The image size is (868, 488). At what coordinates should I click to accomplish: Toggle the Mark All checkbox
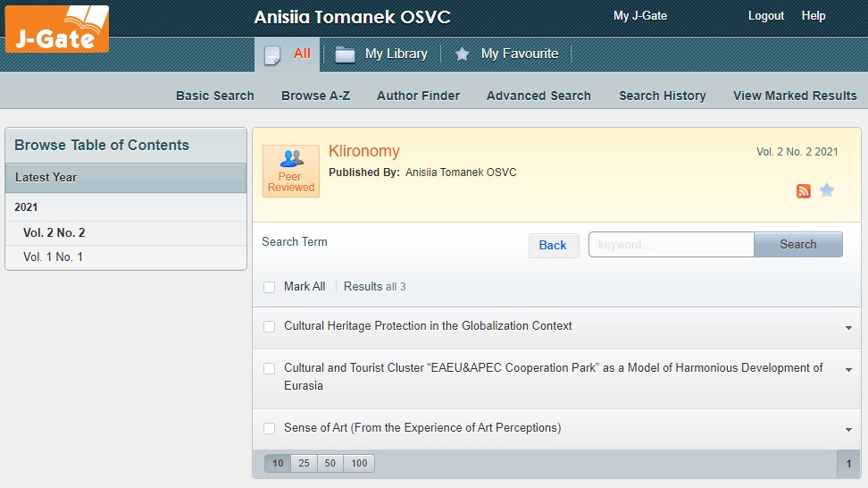pos(270,287)
